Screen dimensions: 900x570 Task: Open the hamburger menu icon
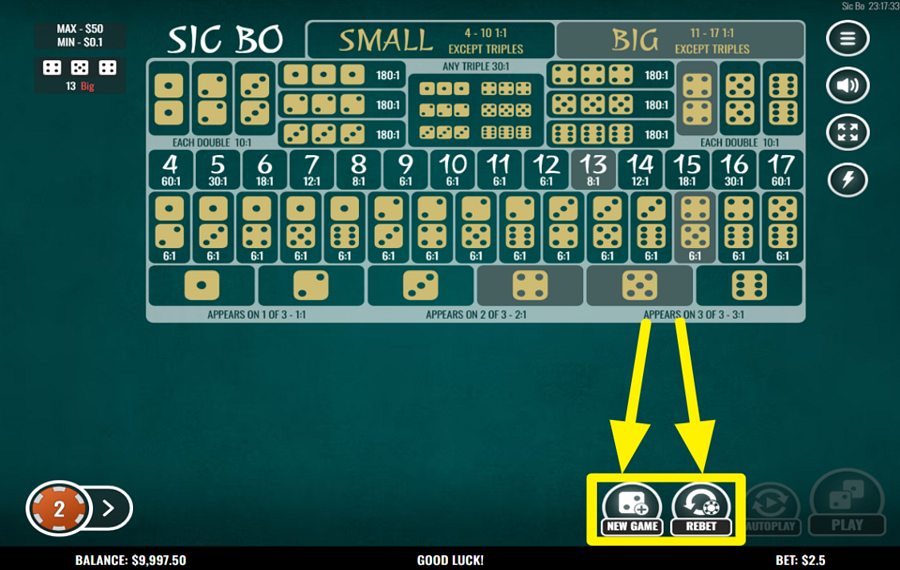point(847,38)
